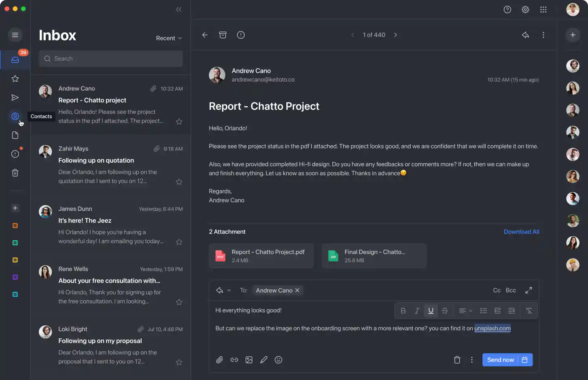Select the purple label square in sidebar
The image size is (588, 380).
pos(15,277)
